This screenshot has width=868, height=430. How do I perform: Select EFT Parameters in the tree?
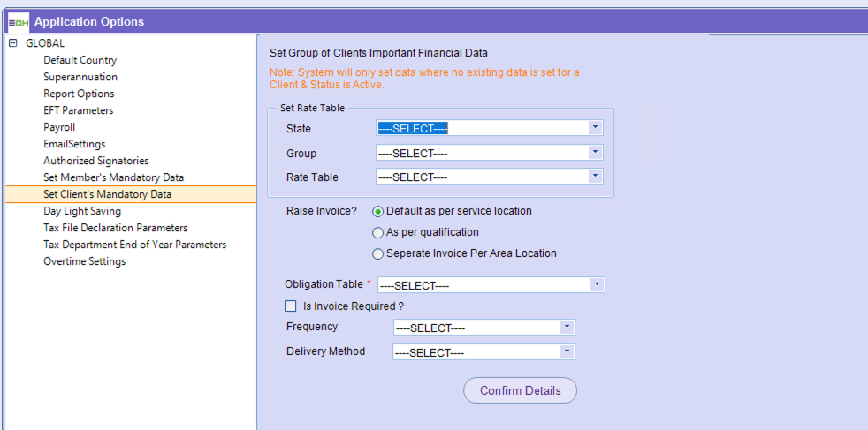[78, 110]
